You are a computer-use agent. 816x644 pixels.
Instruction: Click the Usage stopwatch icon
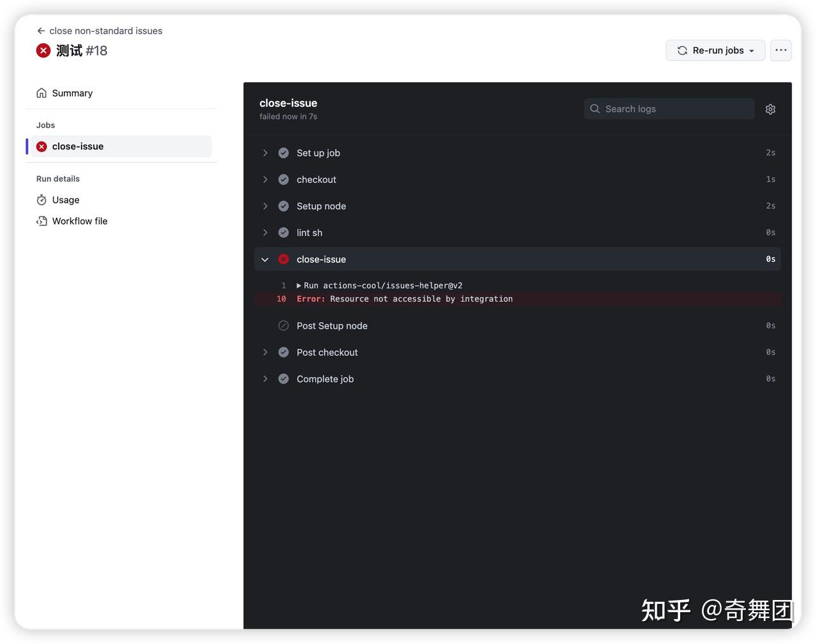click(41, 200)
